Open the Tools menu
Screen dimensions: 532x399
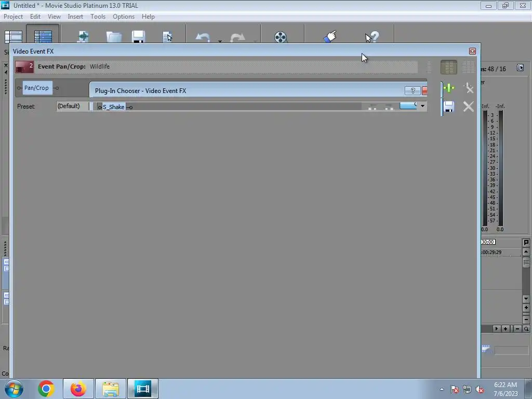(98, 17)
